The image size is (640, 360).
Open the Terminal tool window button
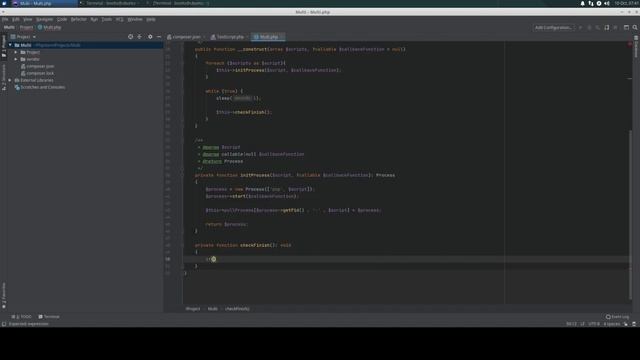(x=49, y=316)
